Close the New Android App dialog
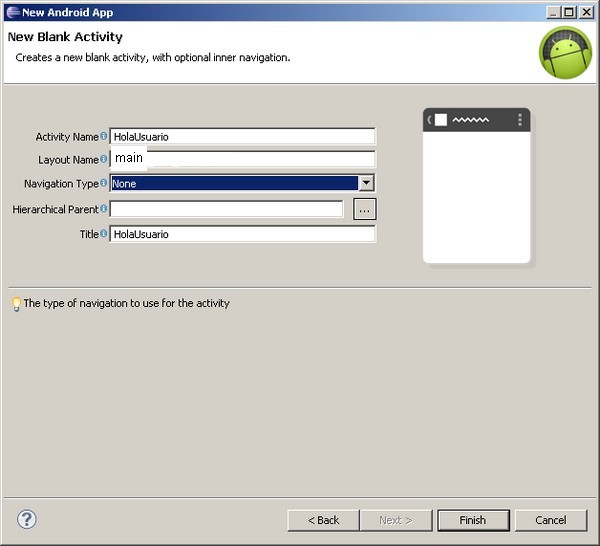Screen dimensions: 600x546 [x=586, y=12]
